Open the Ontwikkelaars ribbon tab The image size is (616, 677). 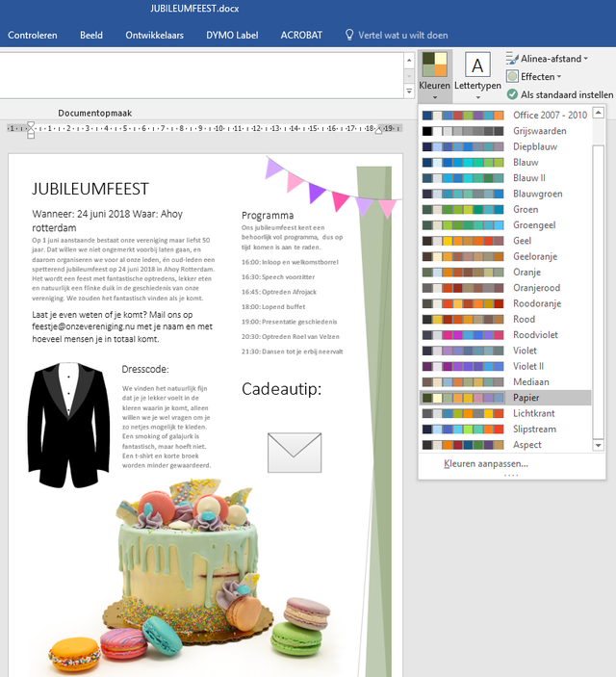[155, 35]
